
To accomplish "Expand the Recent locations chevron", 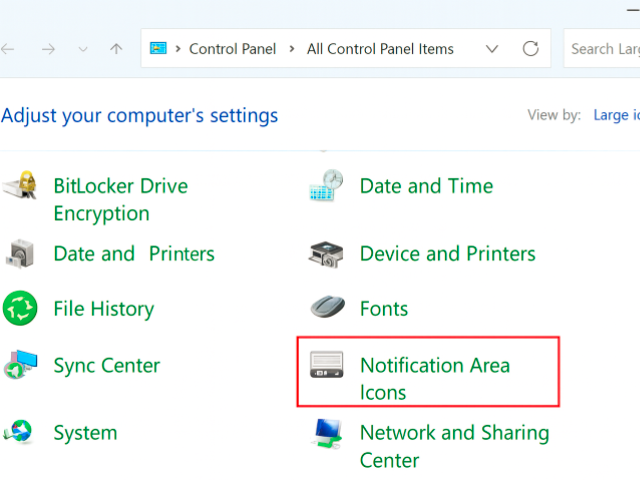I will tap(83, 48).
